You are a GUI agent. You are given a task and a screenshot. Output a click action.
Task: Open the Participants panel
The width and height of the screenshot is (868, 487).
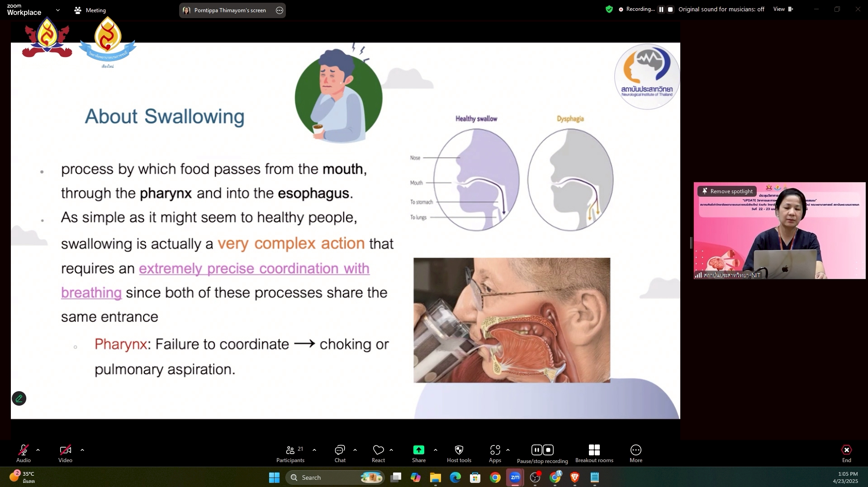290,454
